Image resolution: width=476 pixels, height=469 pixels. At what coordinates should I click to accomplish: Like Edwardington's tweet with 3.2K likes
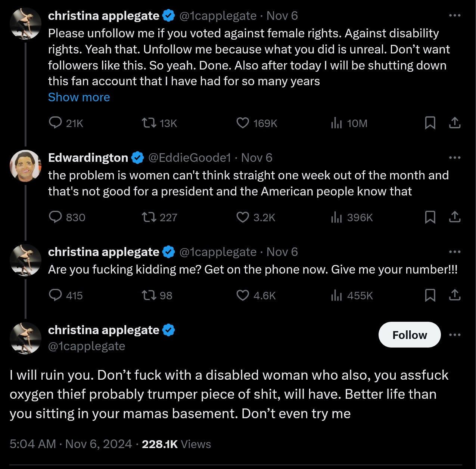(x=243, y=217)
